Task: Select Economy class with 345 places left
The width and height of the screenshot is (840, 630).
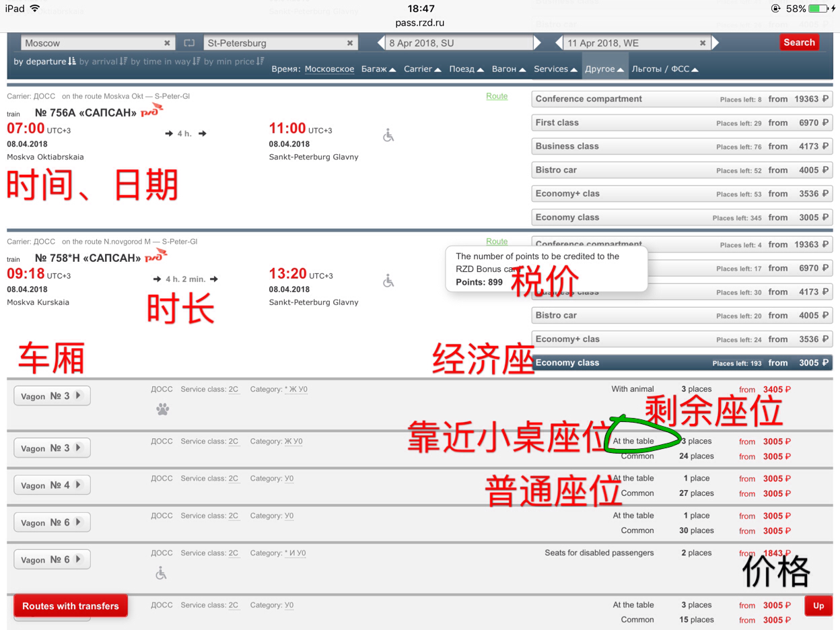Action: point(682,217)
